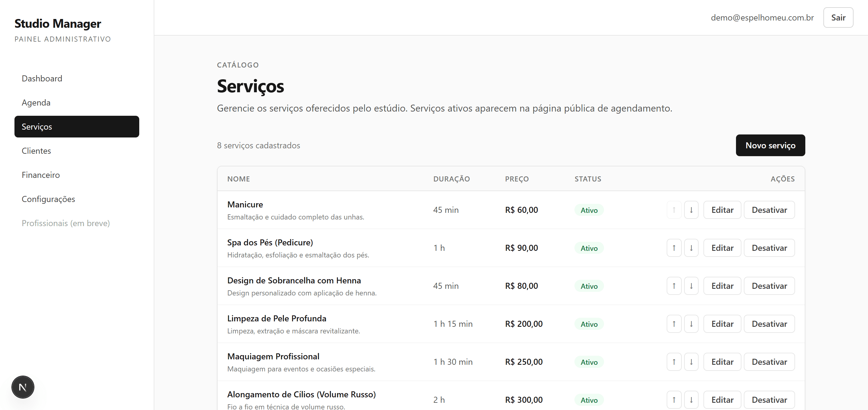Deactivate Maquiagem Profissional service

tap(769, 362)
